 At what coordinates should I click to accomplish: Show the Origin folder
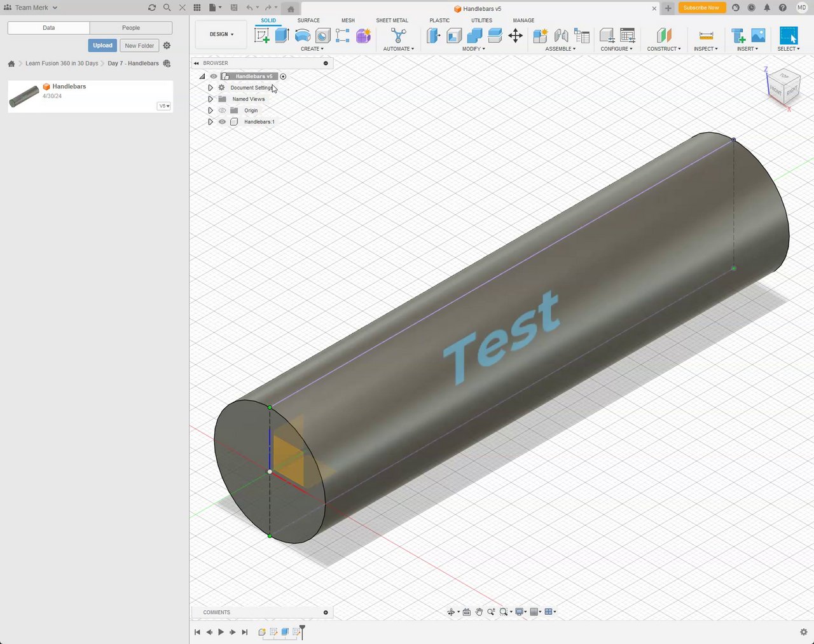tap(222, 111)
